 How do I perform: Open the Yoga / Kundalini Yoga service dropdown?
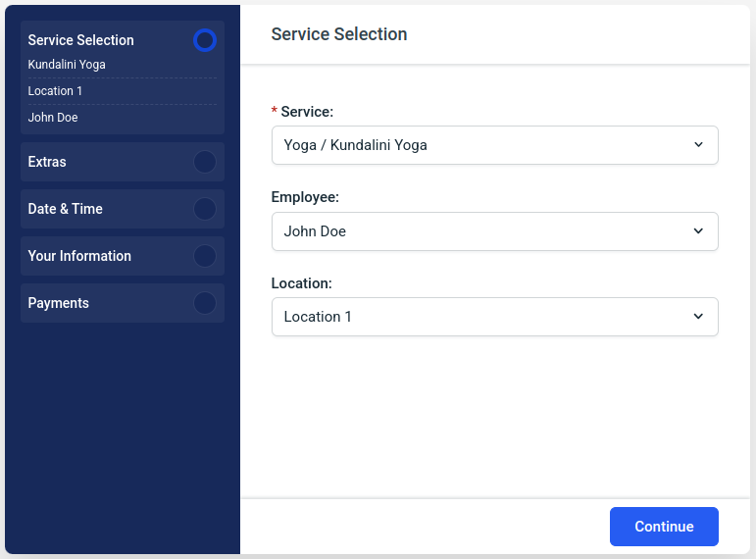[480, 145]
